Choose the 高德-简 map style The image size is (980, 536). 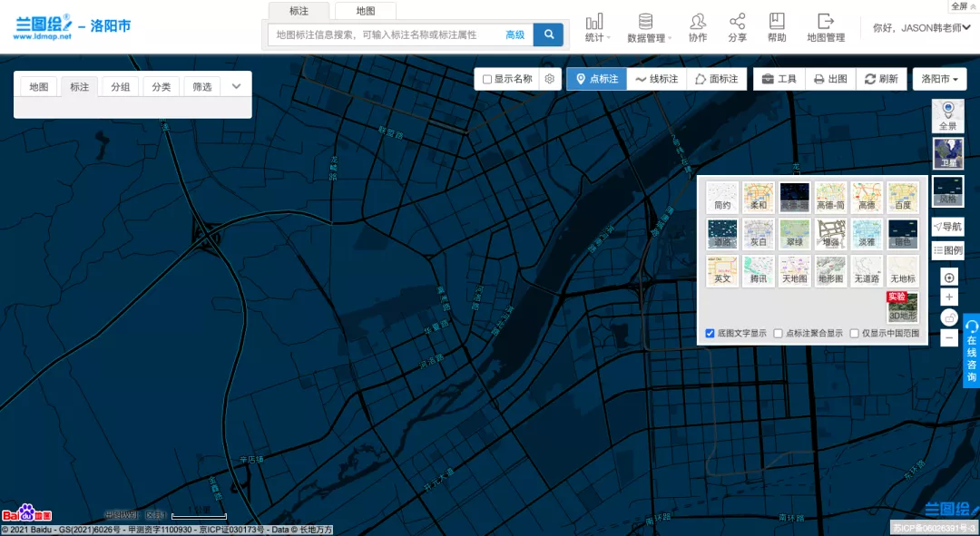(830, 197)
